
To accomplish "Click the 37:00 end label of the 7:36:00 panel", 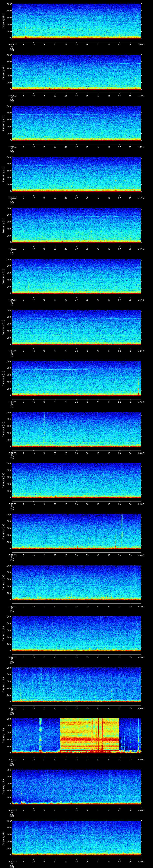I will [x=141, y=402].
